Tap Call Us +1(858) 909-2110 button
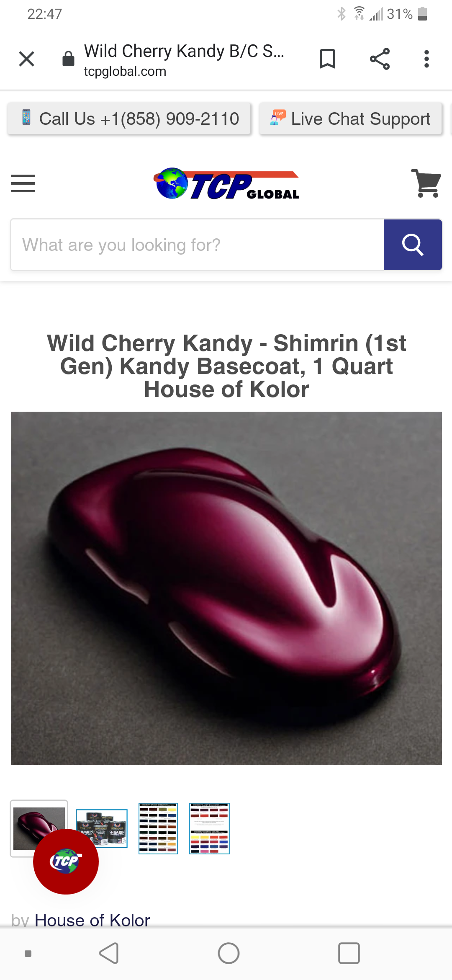The image size is (452, 980). (x=129, y=119)
